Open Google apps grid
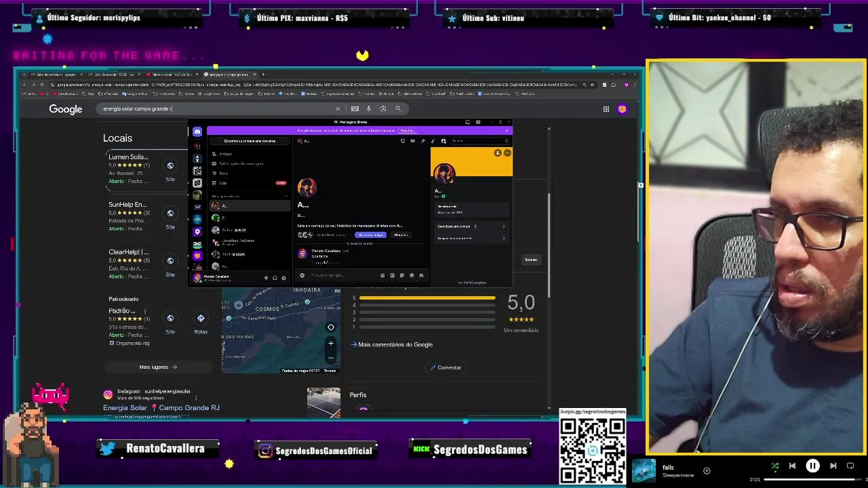Screen dimensions: 868x488 (606, 108)
